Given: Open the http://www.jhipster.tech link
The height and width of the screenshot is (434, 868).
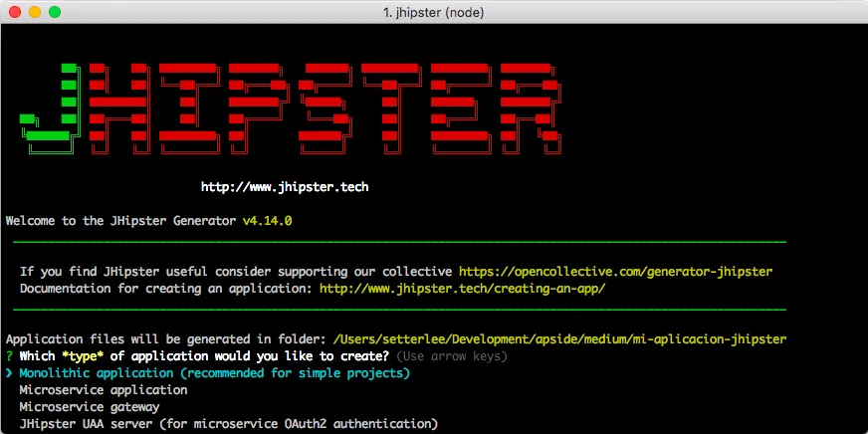Looking at the screenshot, I should tap(285, 187).
